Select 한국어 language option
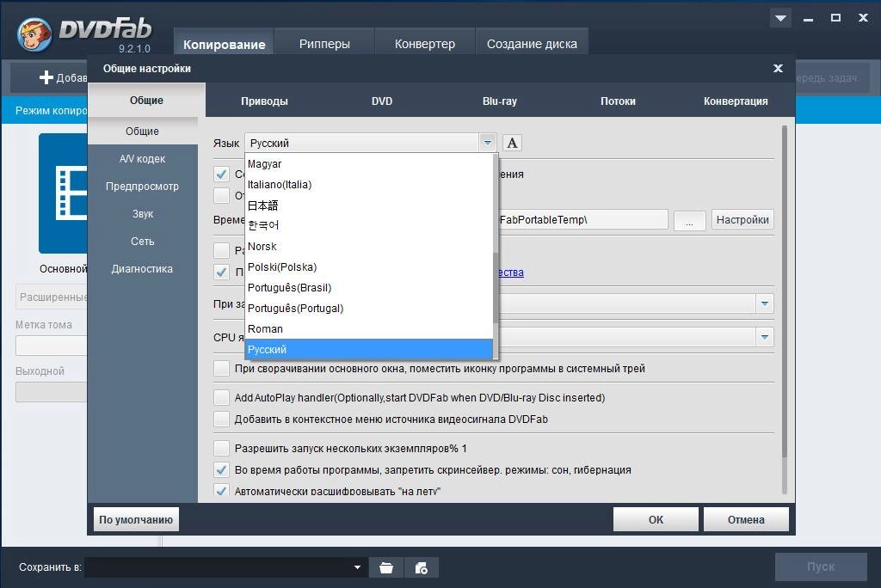Screen dimensions: 881x588 368,226
